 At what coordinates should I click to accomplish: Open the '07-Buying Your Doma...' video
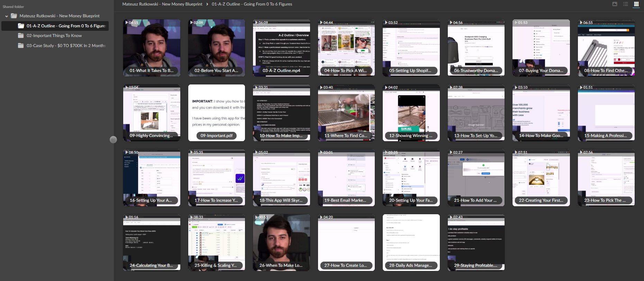tap(541, 48)
